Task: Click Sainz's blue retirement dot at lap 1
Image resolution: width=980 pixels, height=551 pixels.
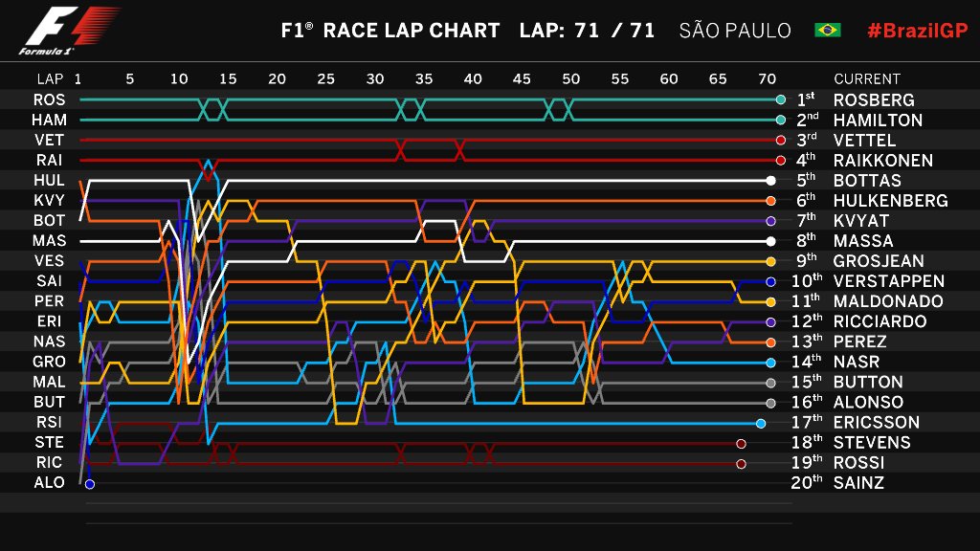Action: point(90,484)
